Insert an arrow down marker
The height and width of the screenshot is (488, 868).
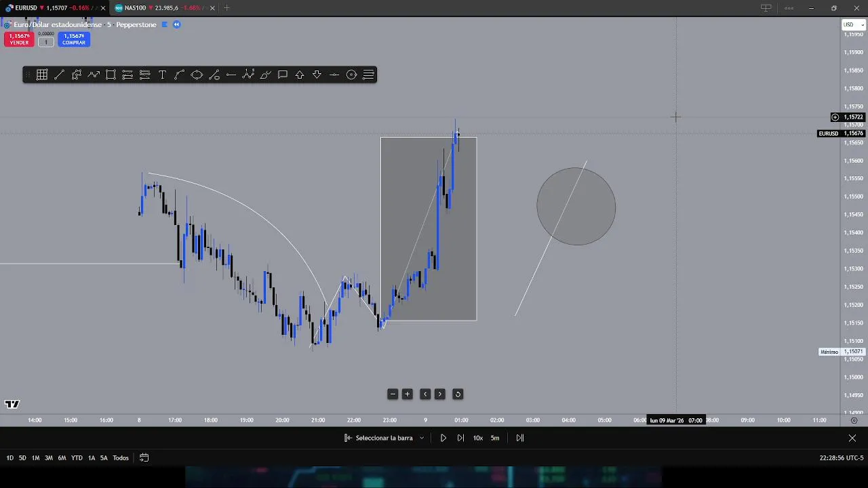pos(317,75)
